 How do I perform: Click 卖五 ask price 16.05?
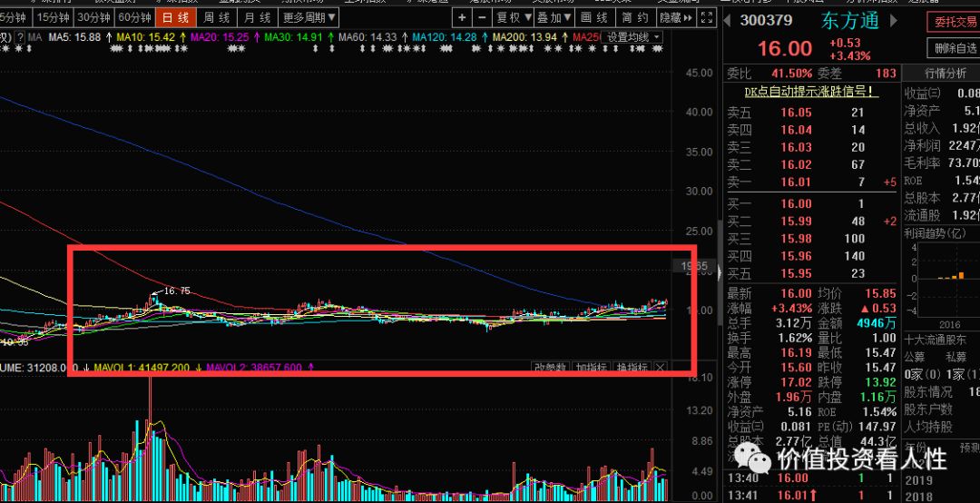[x=797, y=113]
